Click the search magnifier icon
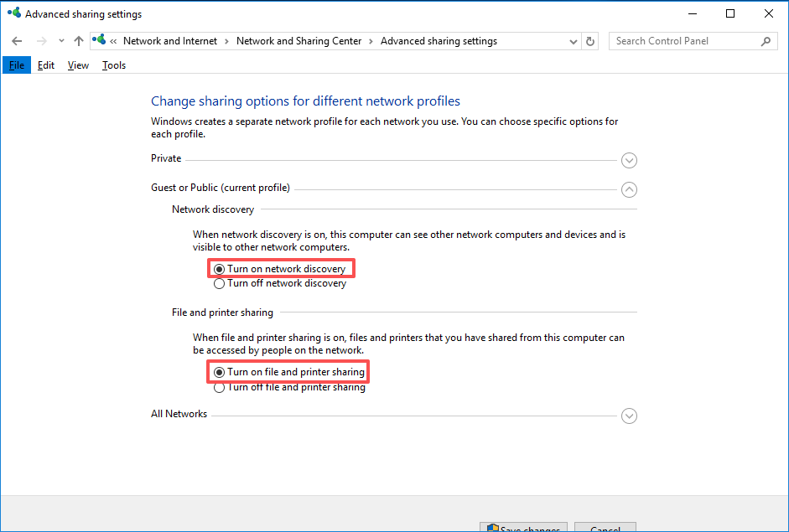Screen dimensions: 789x532 click(x=766, y=41)
